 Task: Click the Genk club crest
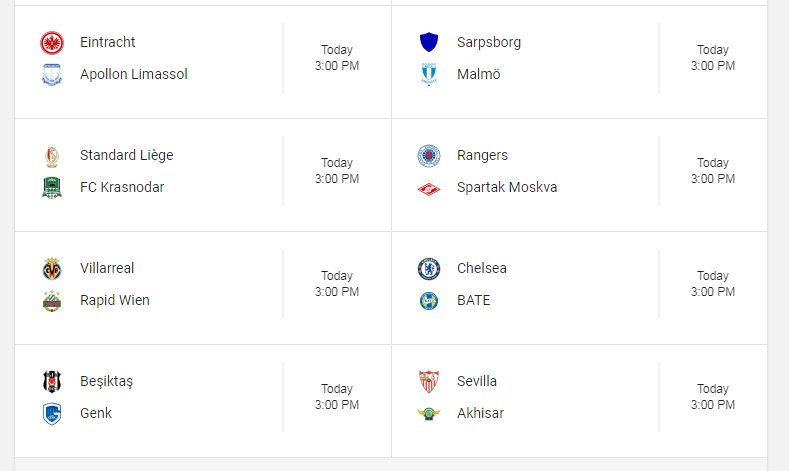(52, 414)
